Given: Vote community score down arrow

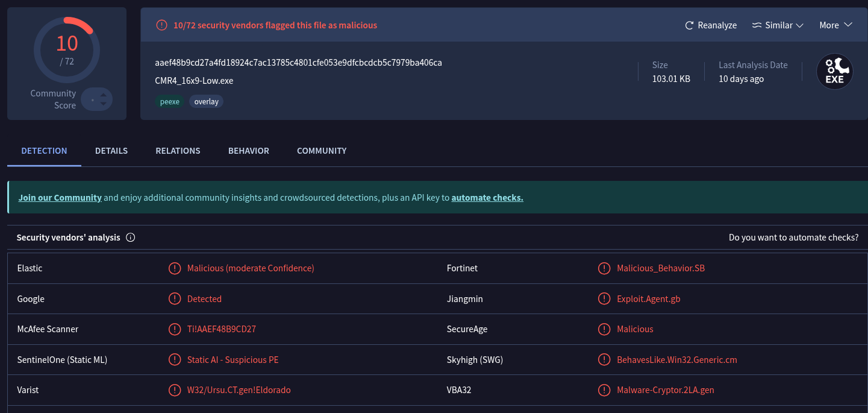Looking at the screenshot, I should [x=103, y=104].
